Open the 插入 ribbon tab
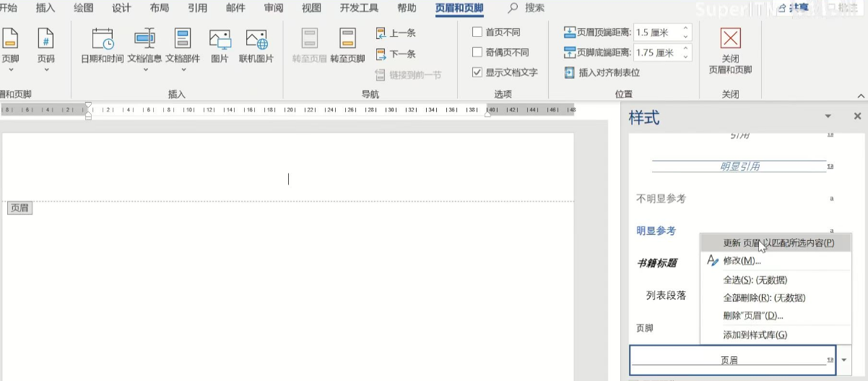Viewport: 868px width, 381px height. 45,8
